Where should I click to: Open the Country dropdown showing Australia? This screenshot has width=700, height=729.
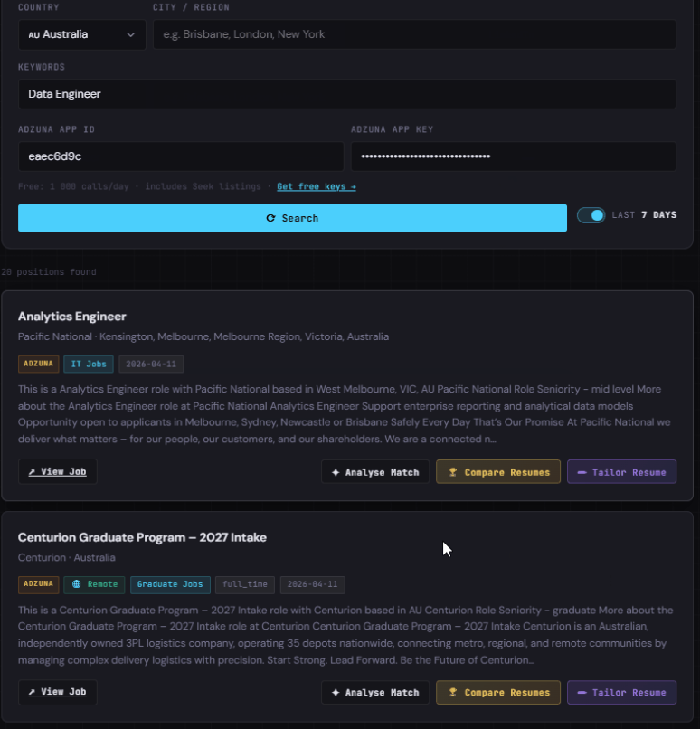(81, 34)
